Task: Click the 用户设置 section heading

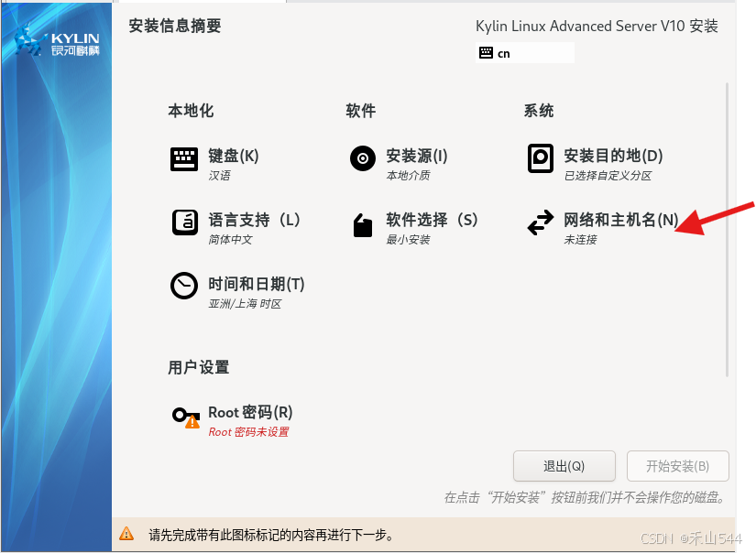Action: (x=199, y=367)
